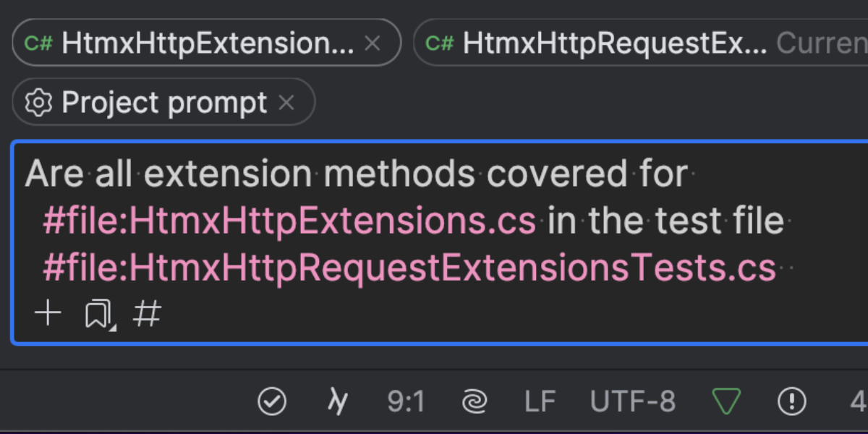Open the 9:1 line column indicator
The height and width of the screenshot is (434, 868).
click(x=406, y=401)
